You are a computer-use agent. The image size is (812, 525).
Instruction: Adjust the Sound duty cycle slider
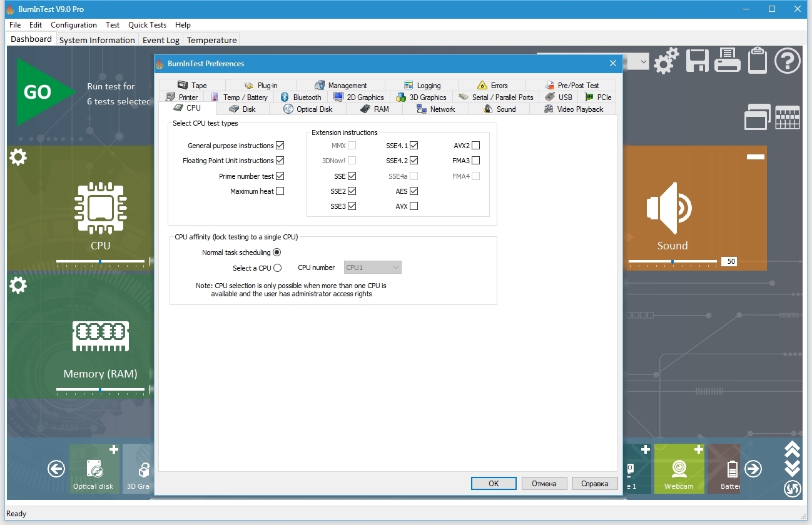coord(672,261)
